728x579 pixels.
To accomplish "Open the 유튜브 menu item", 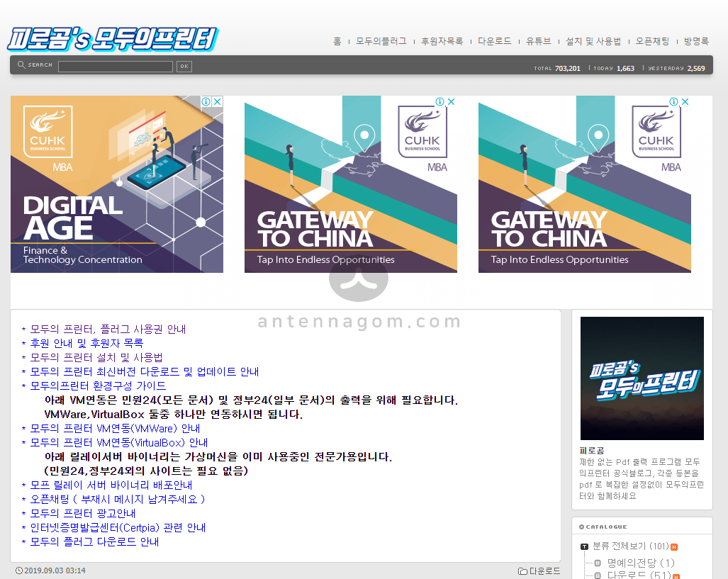I will 539,41.
